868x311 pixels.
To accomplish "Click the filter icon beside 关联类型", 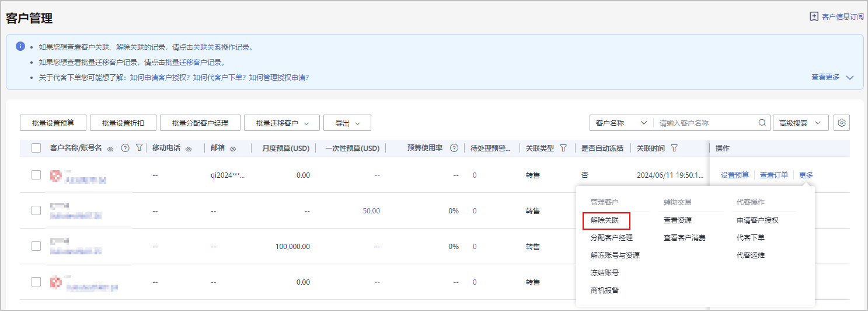I will coord(563,148).
